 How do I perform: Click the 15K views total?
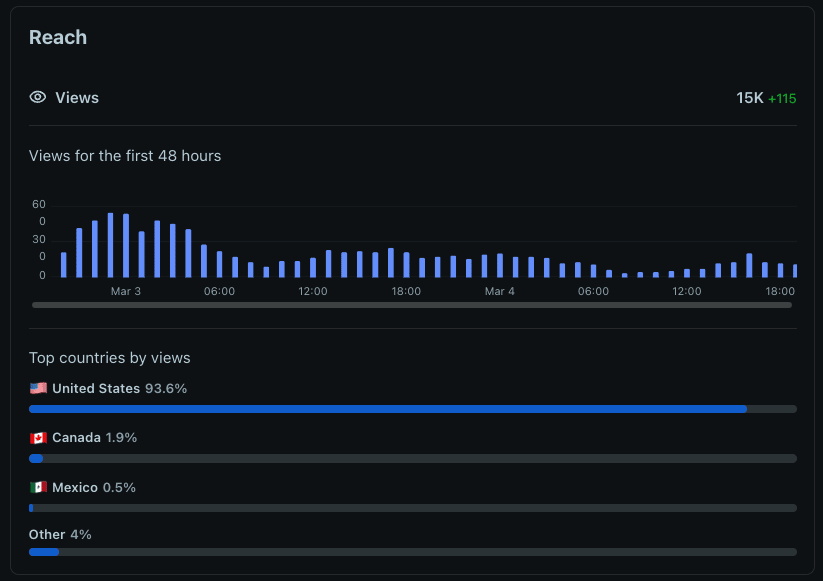749,98
